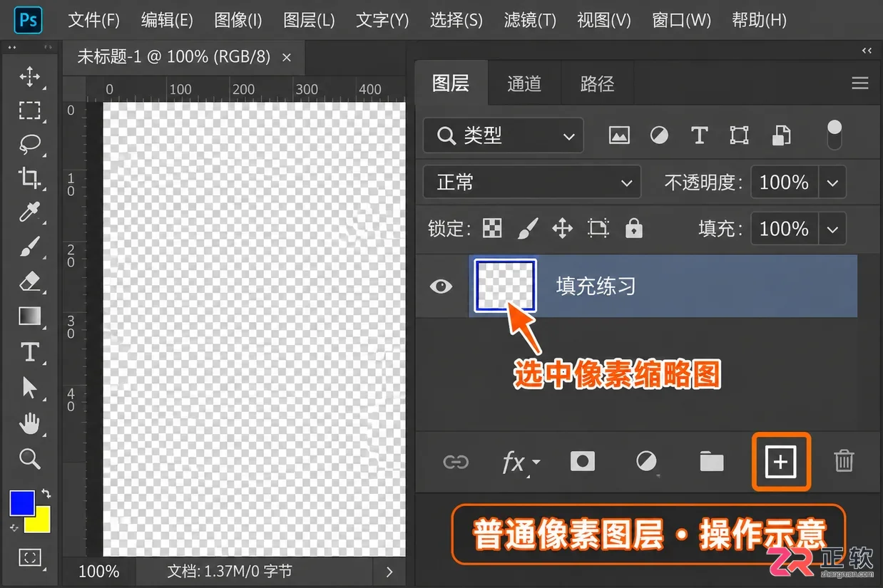Image resolution: width=883 pixels, height=588 pixels.
Task: Filter layers by pixel image icon
Action: (x=619, y=135)
